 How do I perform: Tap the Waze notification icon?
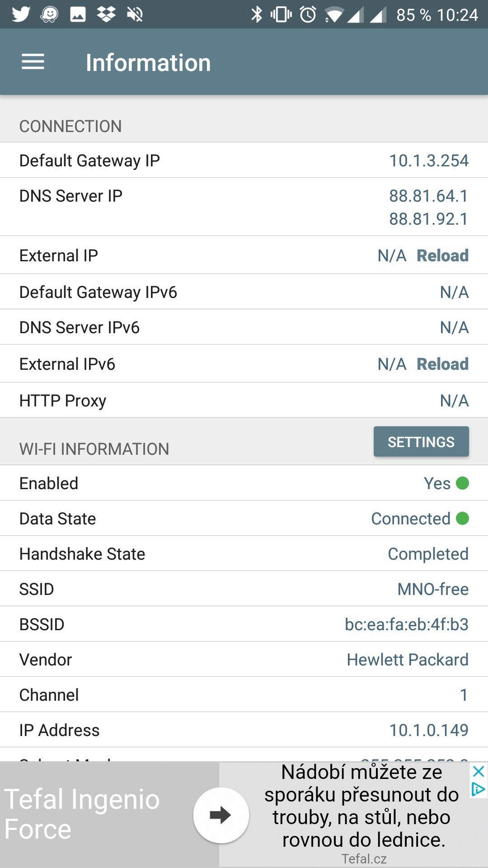[49, 14]
